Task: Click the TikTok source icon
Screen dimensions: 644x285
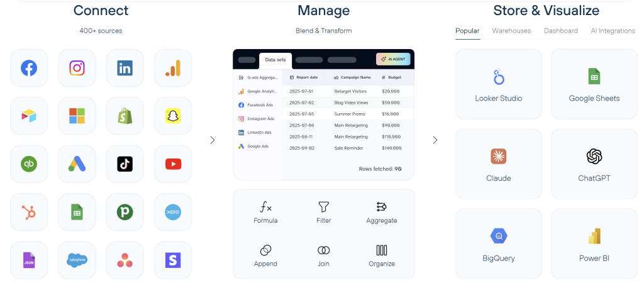Action: coord(125,164)
